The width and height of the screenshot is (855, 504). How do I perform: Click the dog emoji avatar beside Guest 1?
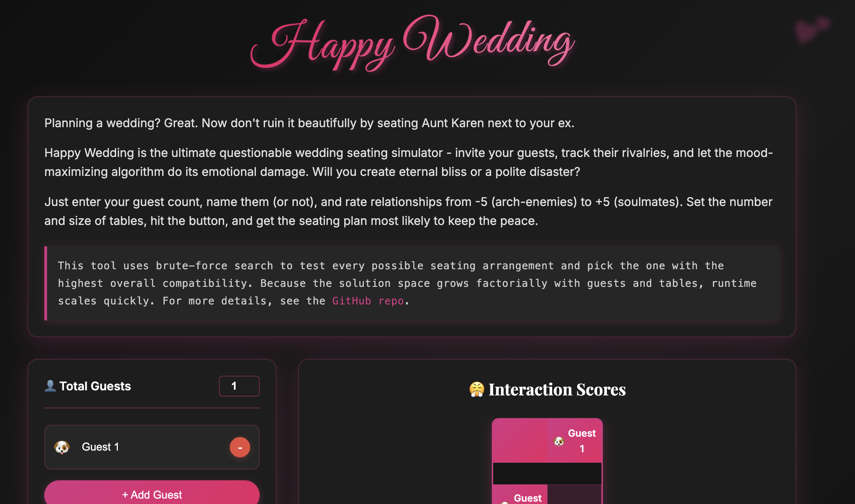point(61,447)
